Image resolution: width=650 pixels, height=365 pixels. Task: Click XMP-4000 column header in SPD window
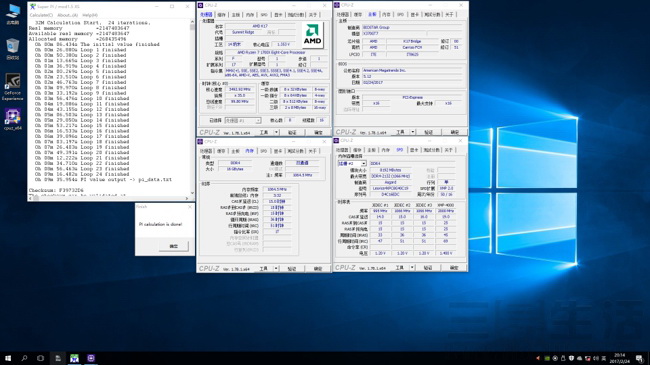pos(446,205)
